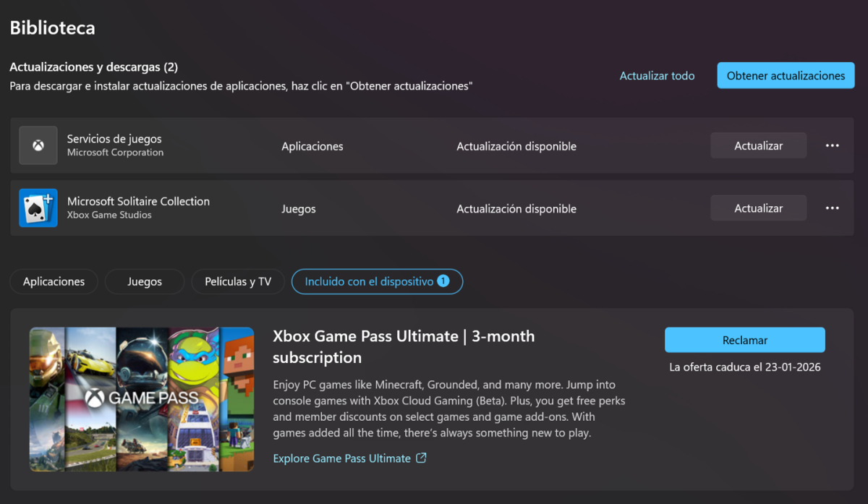Click the Microsoft Solitaire Collection card icon
868x504 pixels.
[38, 208]
